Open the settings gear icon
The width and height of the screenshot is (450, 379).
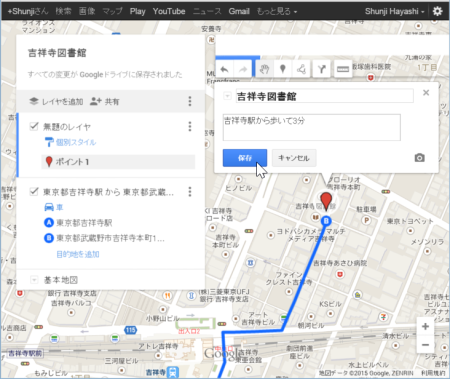[437, 11]
